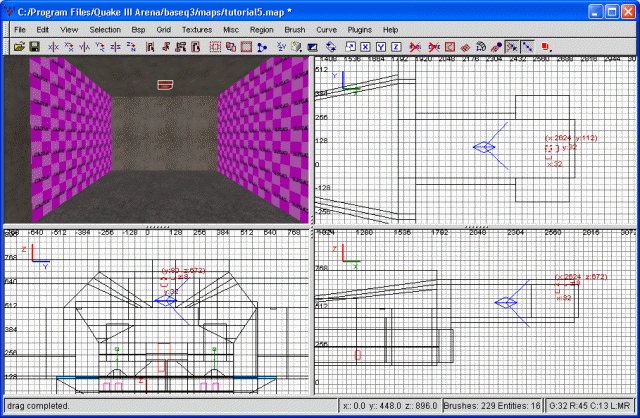
Task: Save the map with the floppy disk icon
Action: click(34, 47)
